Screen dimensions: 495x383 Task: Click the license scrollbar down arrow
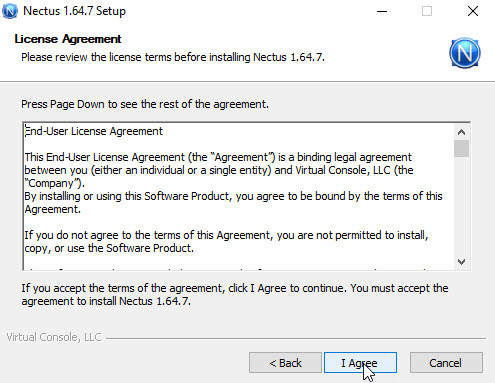pos(461,262)
